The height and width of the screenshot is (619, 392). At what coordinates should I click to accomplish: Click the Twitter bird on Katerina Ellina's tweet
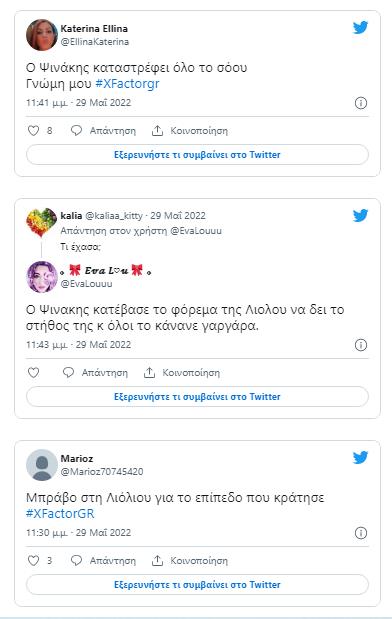[x=360, y=28]
